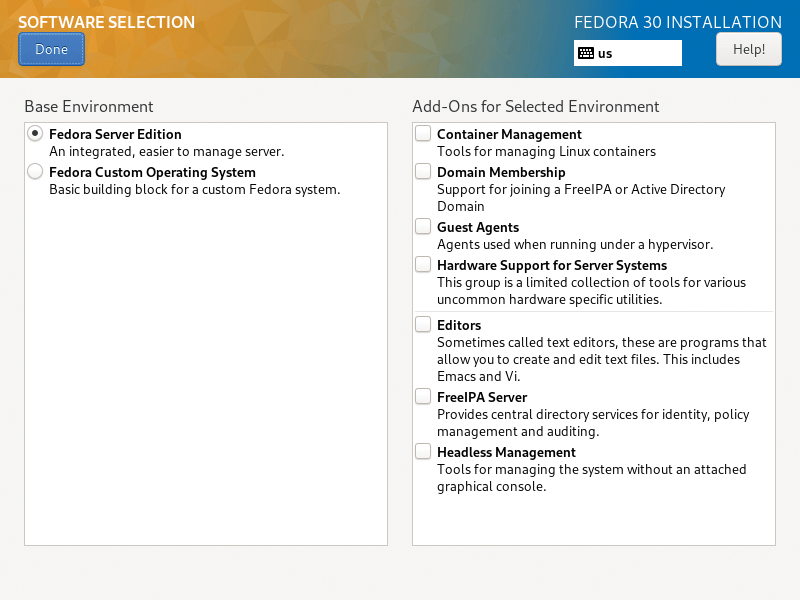Check the Editors add-on box
Viewport: 800px width, 600px height.
[423, 324]
